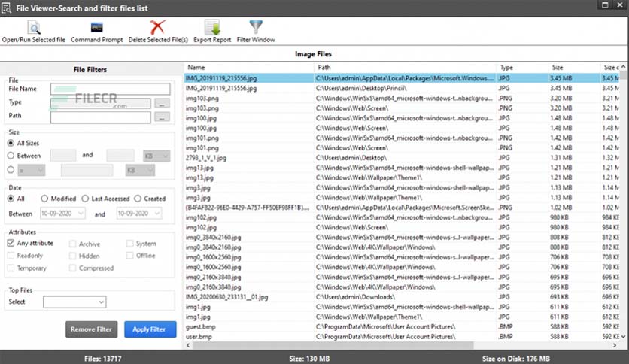Toggle the Compressed attribute checkbox
The height and width of the screenshot is (364, 629).
pyautogui.click(x=73, y=268)
